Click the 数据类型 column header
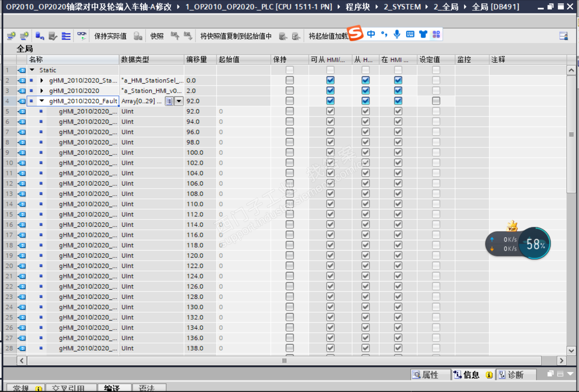This screenshot has width=579, height=392. point(152,59)
